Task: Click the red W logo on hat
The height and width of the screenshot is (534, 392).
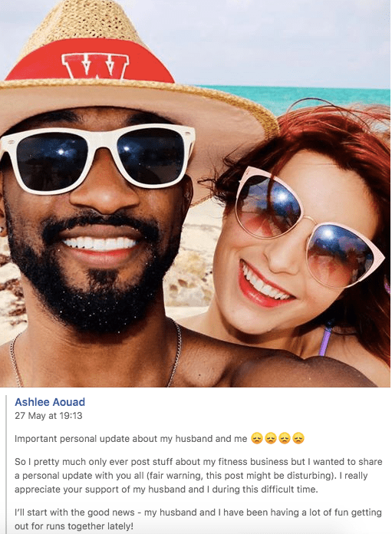Action: [x=95, y=67]
